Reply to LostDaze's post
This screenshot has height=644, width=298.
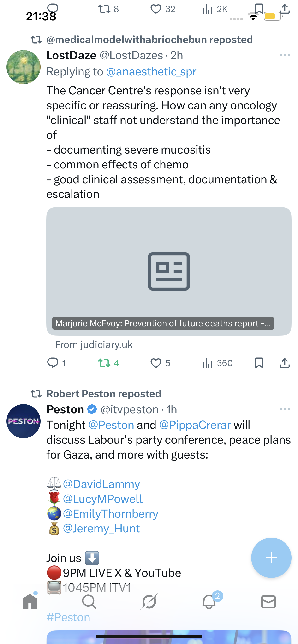coord(53,363)
